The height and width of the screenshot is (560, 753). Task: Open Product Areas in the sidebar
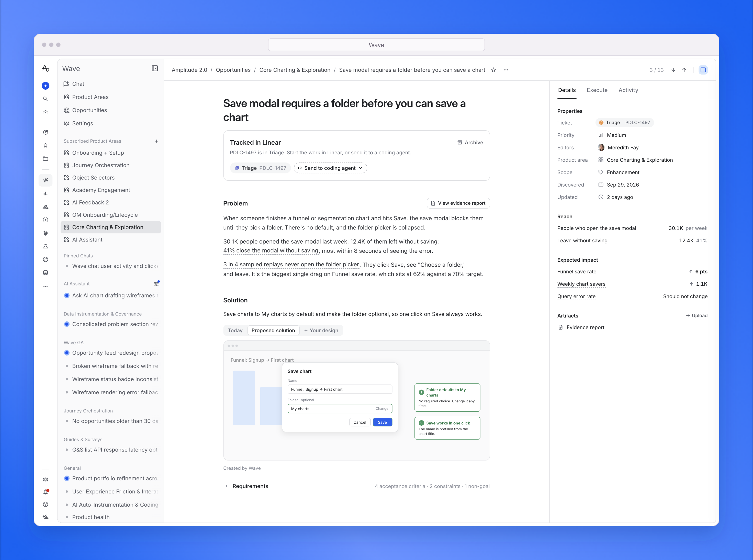(111, 97)
